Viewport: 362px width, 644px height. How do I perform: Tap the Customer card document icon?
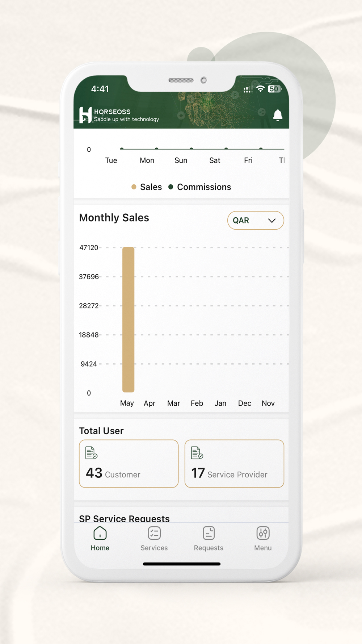pyautogui.click(x=91, y=453)
